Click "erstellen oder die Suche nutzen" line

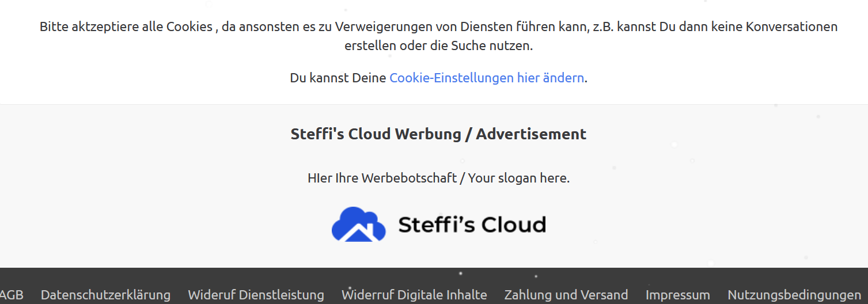[x=438, y=46]
